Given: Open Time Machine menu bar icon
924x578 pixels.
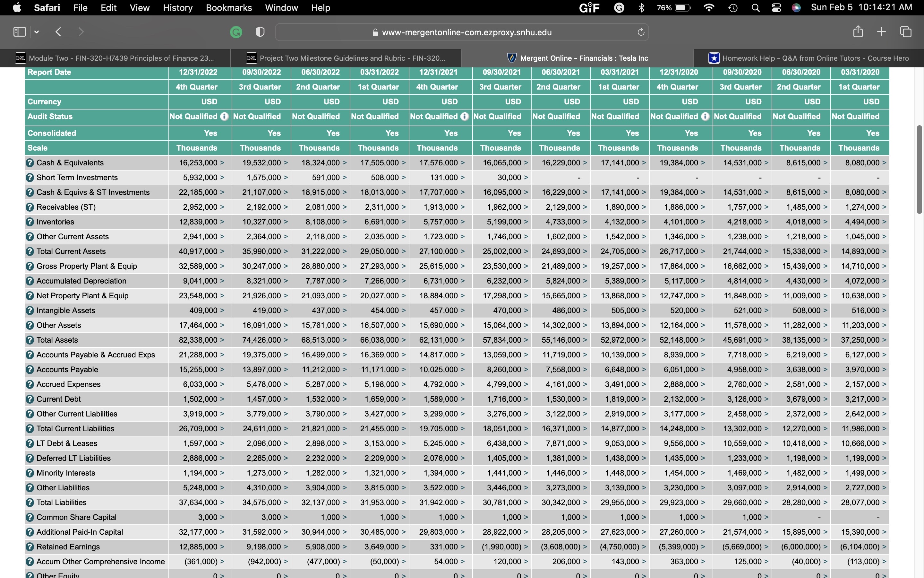Looking at the screenshot, I should [x=733, y=8].
